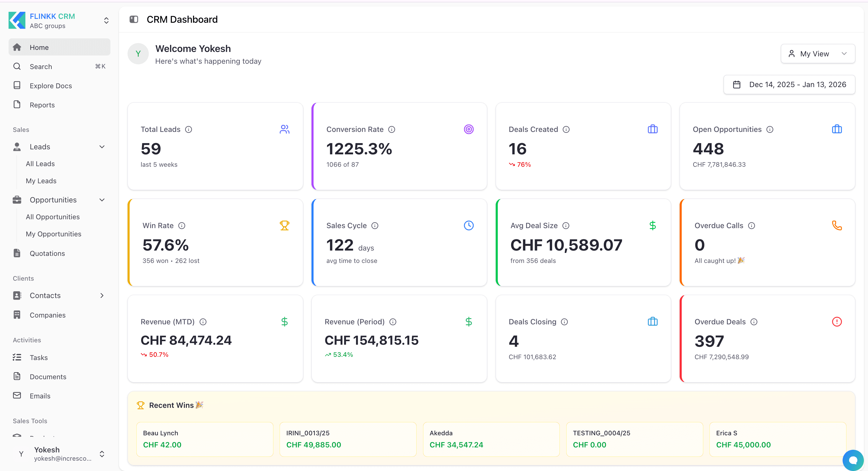Viewport: 868px width, 471px height.
Task: Click the 356 won • 262 lost text
Action: (x=171, y=261)
